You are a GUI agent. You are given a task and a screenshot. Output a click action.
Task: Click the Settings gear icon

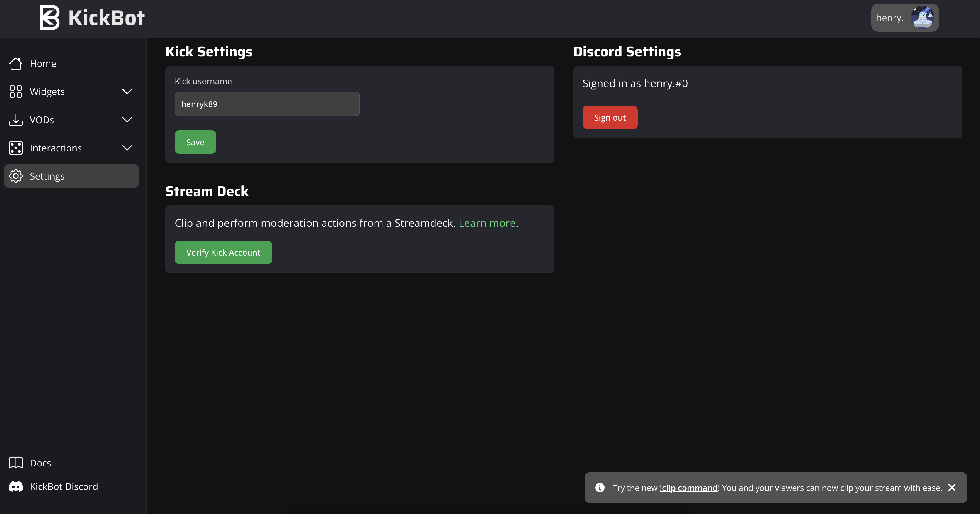(x=16, y=176)
